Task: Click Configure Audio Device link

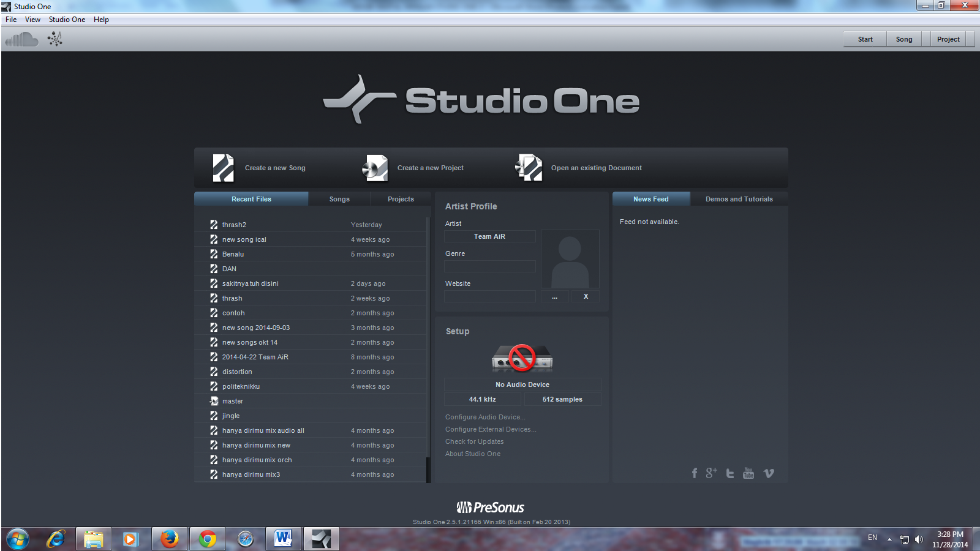Action: point(485,417)
